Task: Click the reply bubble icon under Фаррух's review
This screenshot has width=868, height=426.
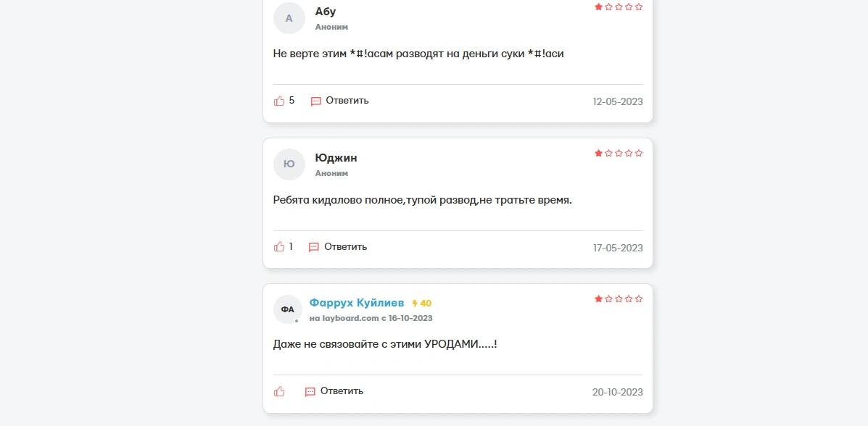Action: point(310,392)
